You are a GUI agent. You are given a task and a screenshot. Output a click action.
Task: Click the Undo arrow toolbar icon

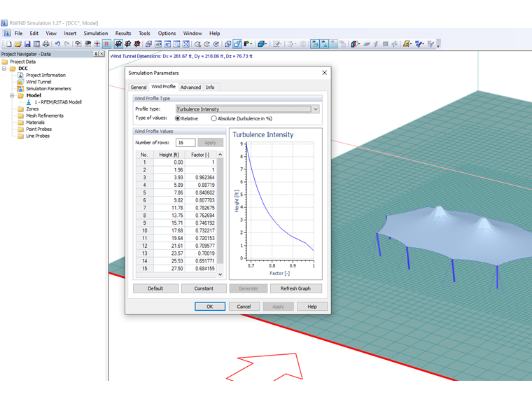point(57,44)
